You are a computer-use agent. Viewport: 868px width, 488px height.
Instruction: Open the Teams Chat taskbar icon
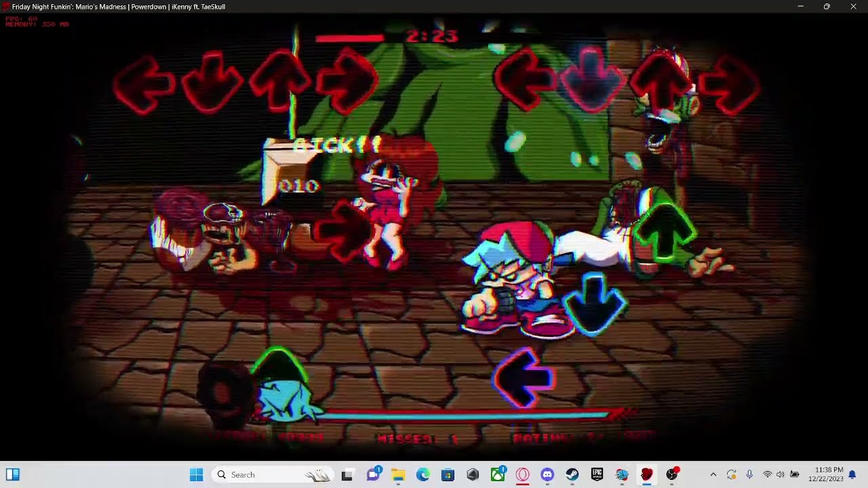[373, 474]
